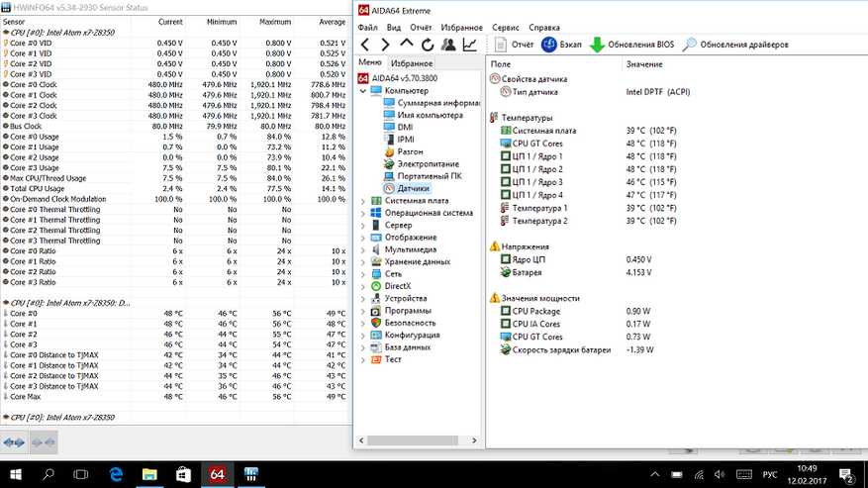Select Конфигурация tree item

(405, 335)
